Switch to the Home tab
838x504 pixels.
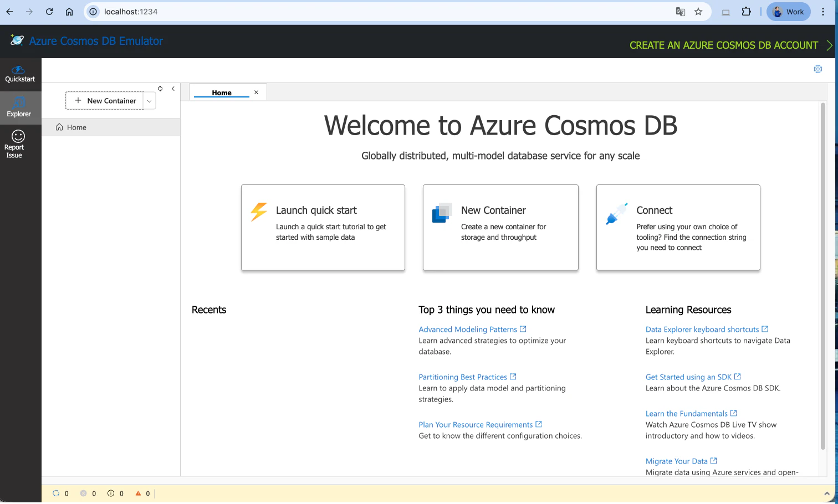pyautogui.click(x=222, y=92)
